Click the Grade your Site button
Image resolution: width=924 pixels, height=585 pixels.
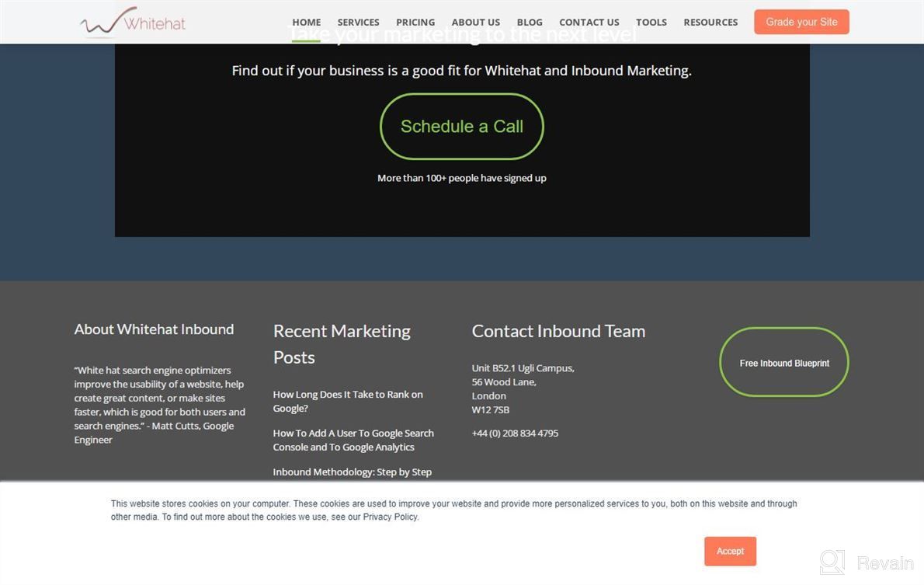click(x=801, y=22)
